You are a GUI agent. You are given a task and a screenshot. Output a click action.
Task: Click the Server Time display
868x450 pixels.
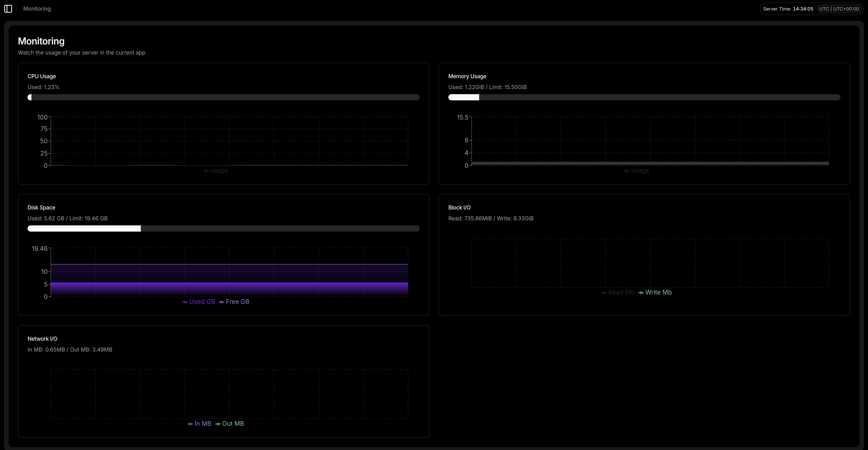click(x=788, y=9)
